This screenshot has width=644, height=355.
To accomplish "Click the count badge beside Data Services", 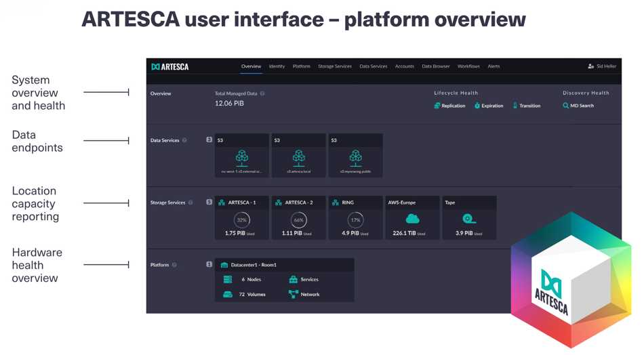I will tap(209, 140).
